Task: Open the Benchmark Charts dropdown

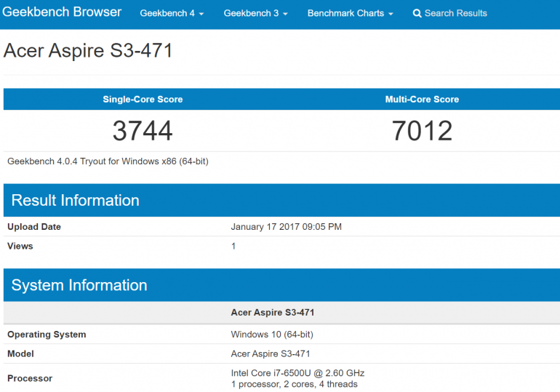Action: point(350,14)
